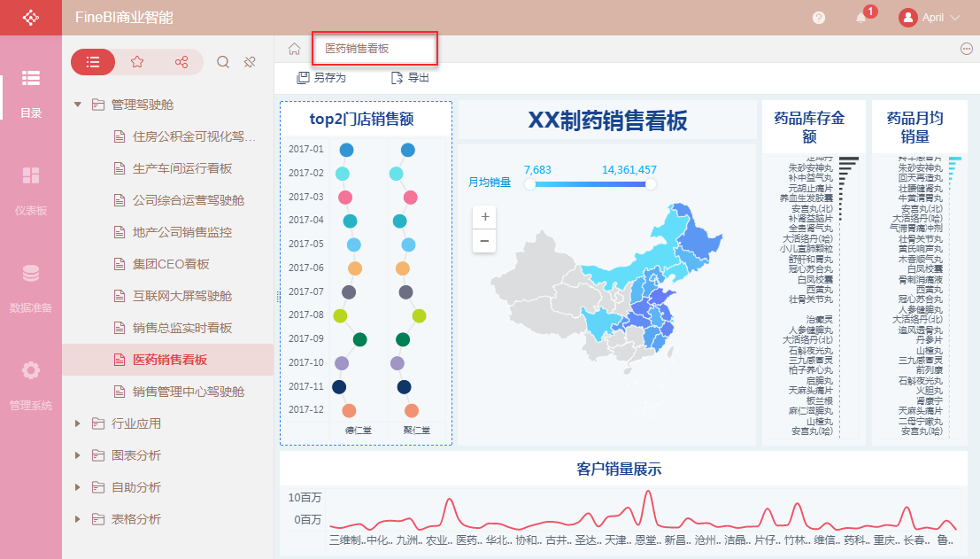Click the 2017-08 dot in 德仁堂 column
Viewport: 980px width, 559px height.
tap(340, 315)
